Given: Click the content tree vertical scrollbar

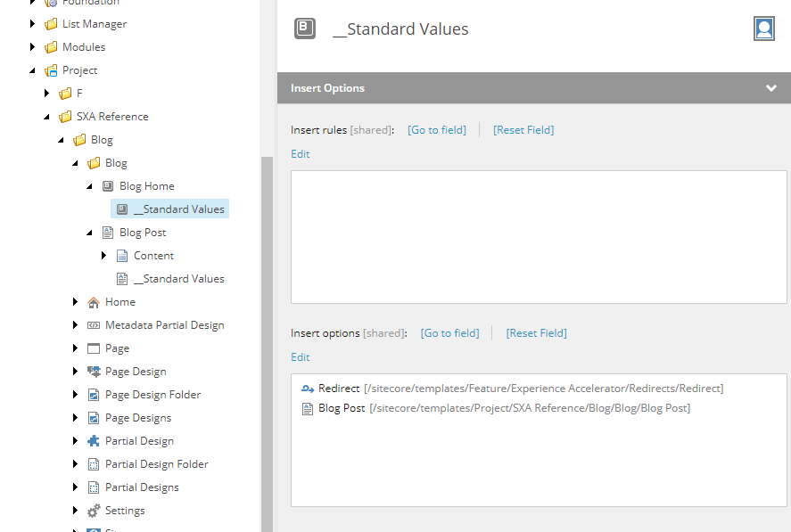Looking at the screenshot, I should [x=267, y=343].
